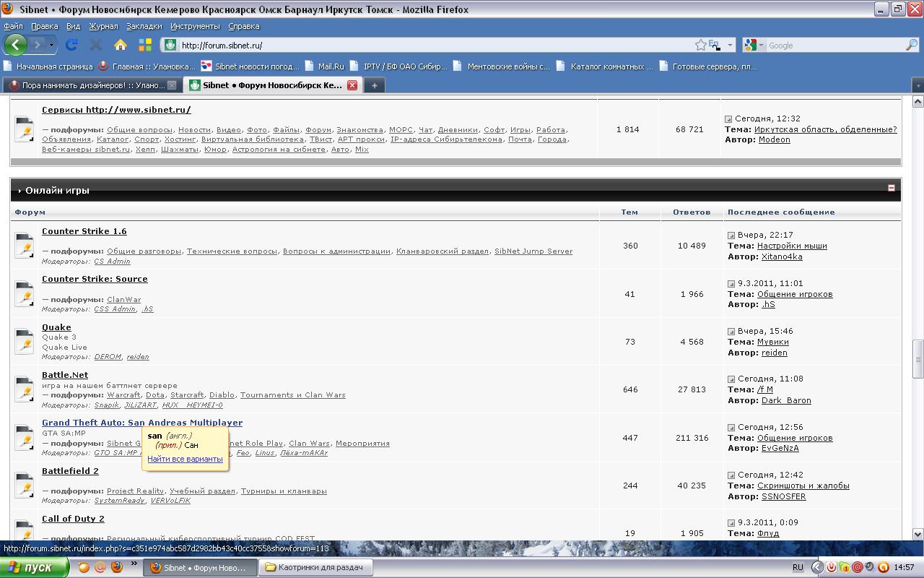The height and width of the screenshot is (578, 924).
Task: Open a new tab with the plus button
Action: 374,85
